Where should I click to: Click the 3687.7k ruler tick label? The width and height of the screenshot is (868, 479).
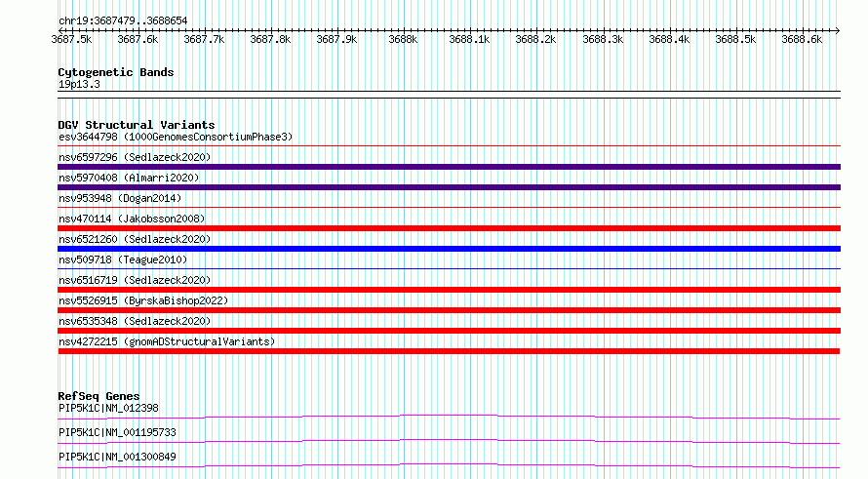pyautogui.click(x=204, y=39)
